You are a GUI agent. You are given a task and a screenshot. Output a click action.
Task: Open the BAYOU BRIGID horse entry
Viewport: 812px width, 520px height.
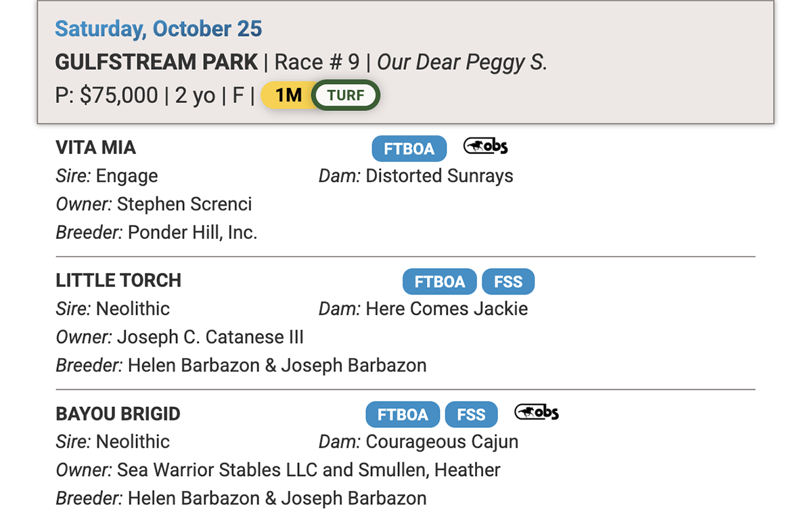tap(118, 413)
